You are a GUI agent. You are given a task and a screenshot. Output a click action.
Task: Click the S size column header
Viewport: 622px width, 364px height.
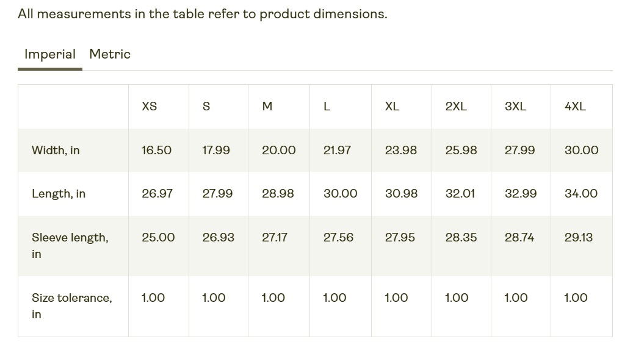[x=206, y=107]
